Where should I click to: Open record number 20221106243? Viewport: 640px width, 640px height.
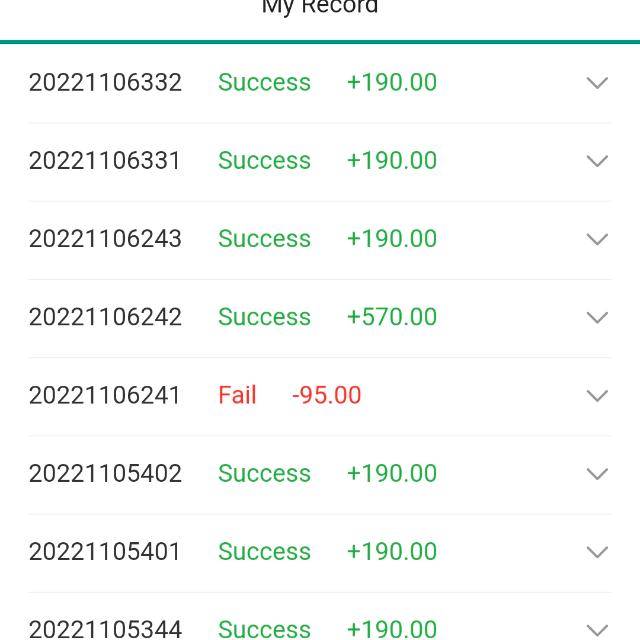105,238
